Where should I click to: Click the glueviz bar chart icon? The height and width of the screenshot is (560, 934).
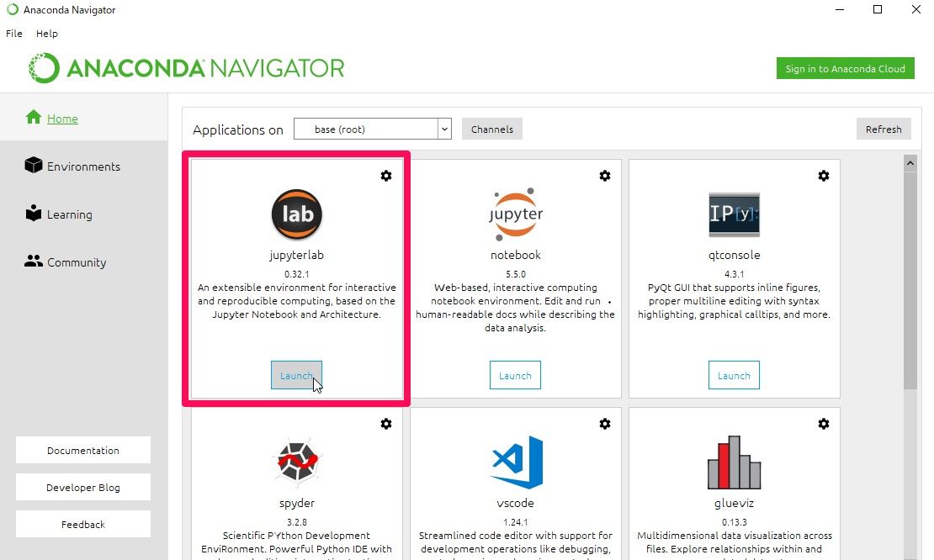(734, 462)
